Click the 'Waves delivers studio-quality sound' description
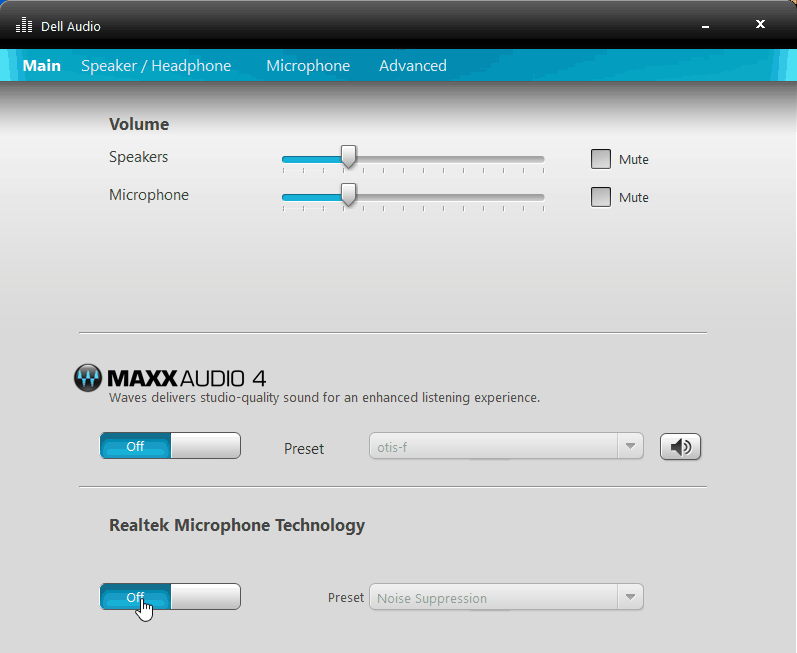The image size is (797, 653). point(324,397)
